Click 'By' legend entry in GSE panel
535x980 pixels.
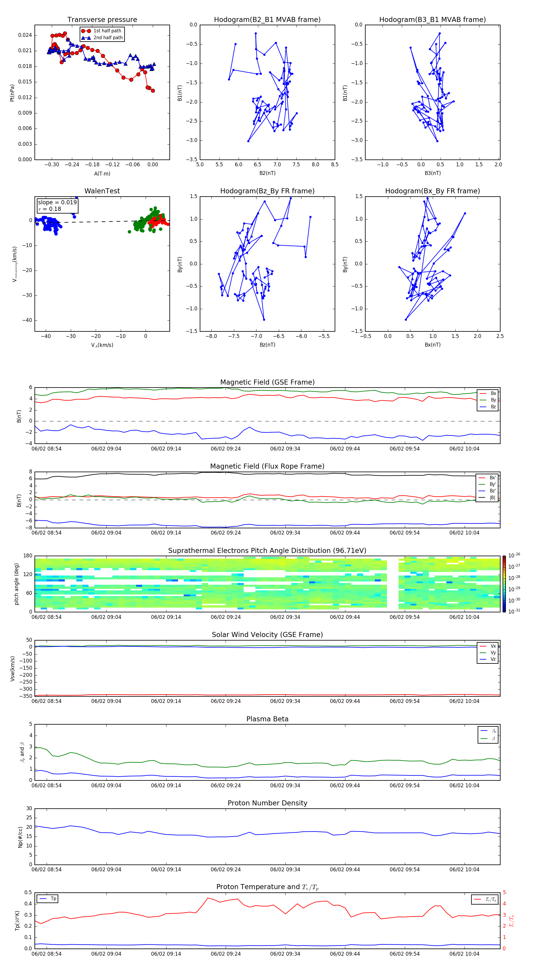point(488,400)
